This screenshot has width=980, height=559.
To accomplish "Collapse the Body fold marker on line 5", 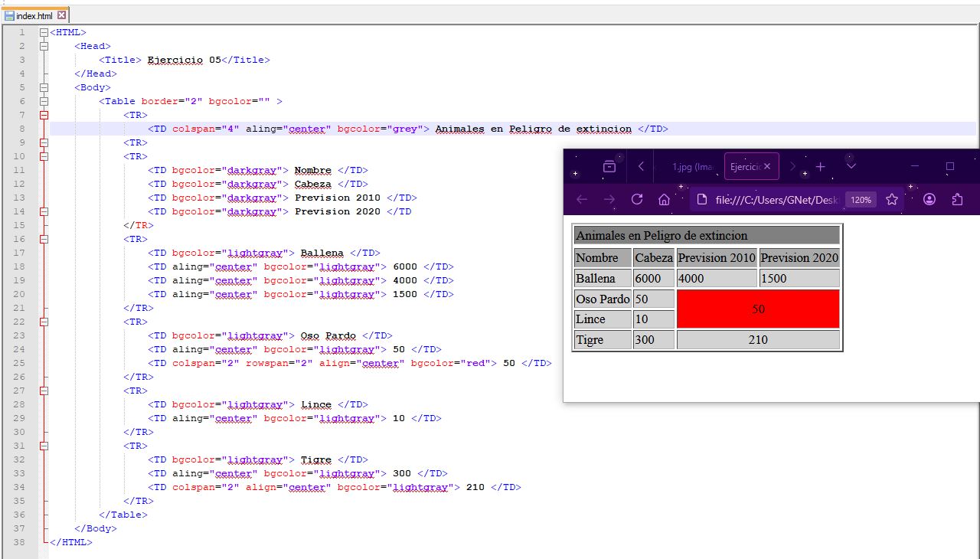I will (44, 87).
